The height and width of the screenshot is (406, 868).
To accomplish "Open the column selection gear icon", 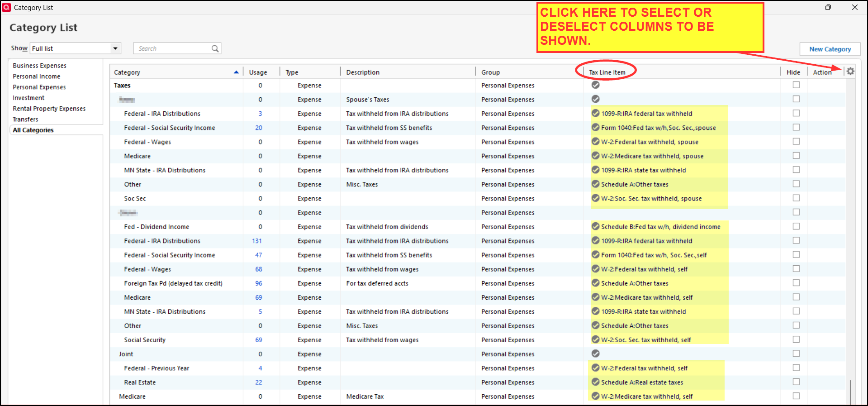I will pyautogui.click(x=850, y=72).
